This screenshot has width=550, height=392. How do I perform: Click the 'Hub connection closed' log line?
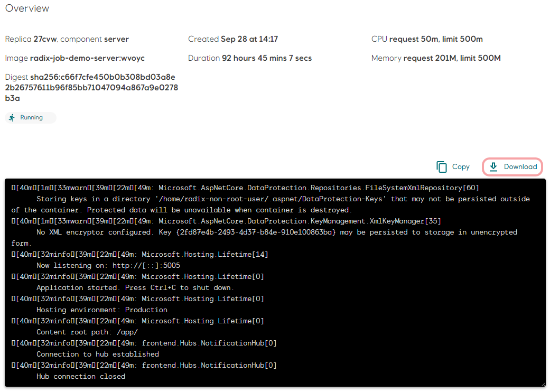[81, 377]
